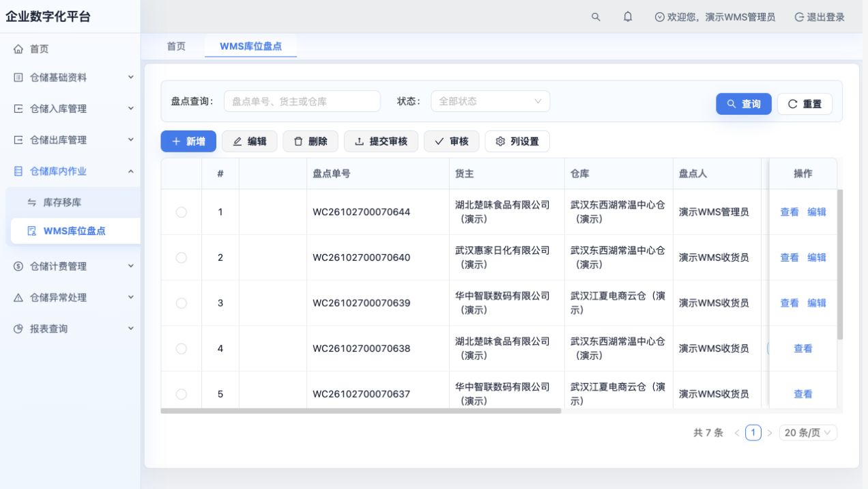Click page number 1 in pagination
This screenshot has width=868, height=489.
pyautogui.click(x=753, y=433)
